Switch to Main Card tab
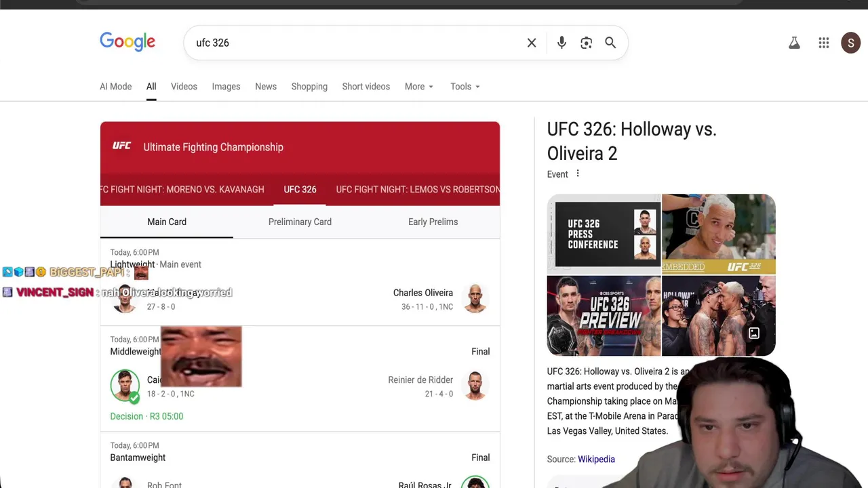 (x=167, y=222)
